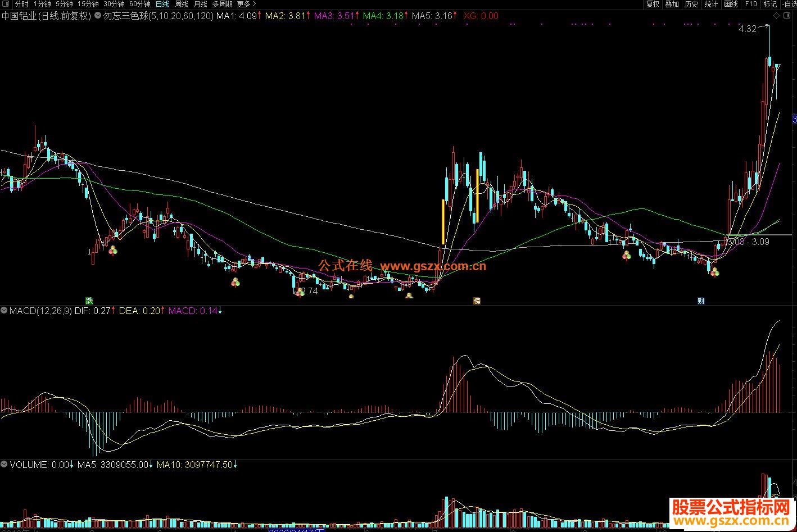Select the 15分钟 period

click(88, 4)
